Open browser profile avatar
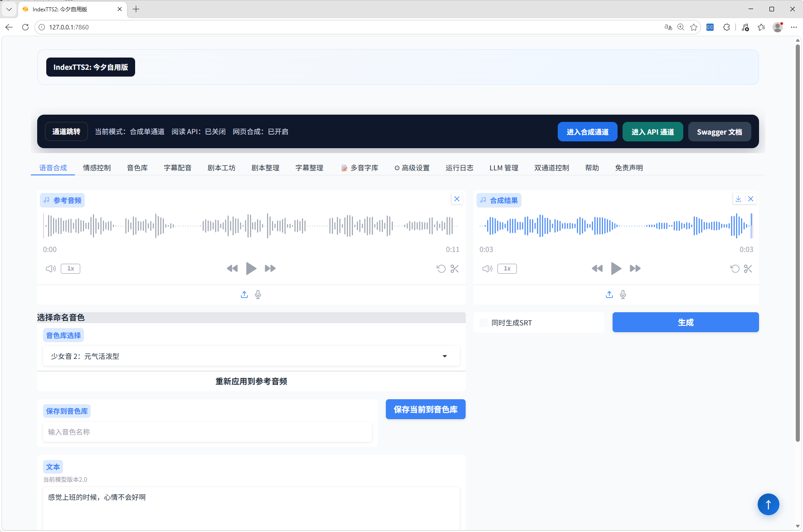 pyautogui.click(x=778, y=27)
